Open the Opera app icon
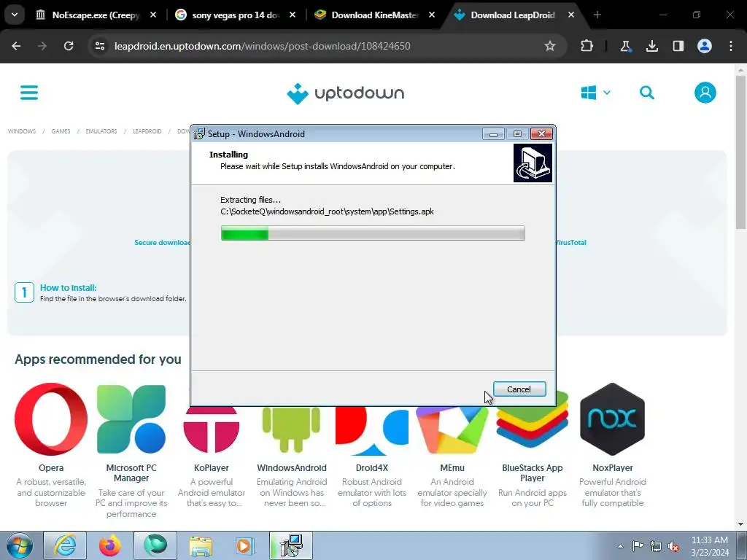 pos(51,419)
